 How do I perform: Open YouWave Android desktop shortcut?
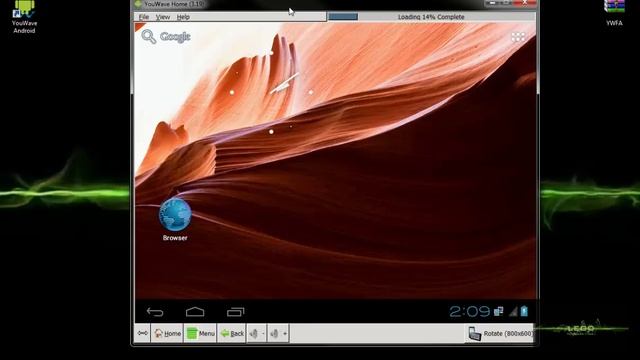tap(24, 17)
